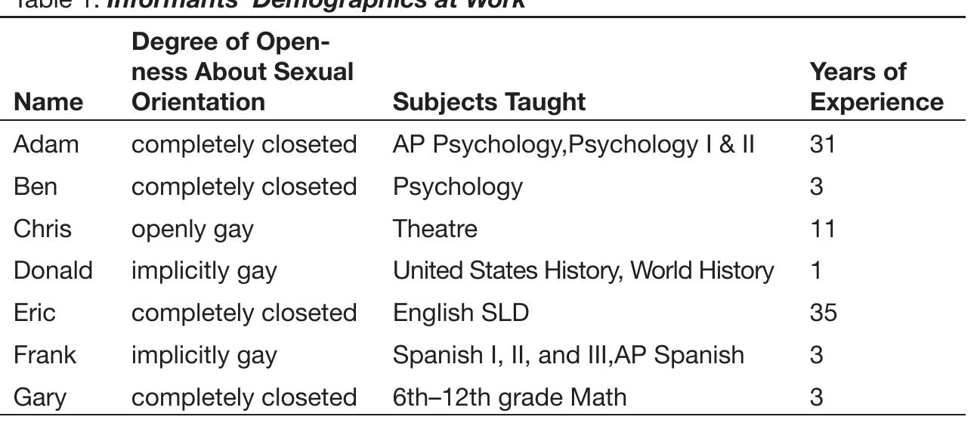Screen dimensions: 980x426
Task: Select the "Theatre" subject cell
Action: pyautogui.click(x=434, y=228)
